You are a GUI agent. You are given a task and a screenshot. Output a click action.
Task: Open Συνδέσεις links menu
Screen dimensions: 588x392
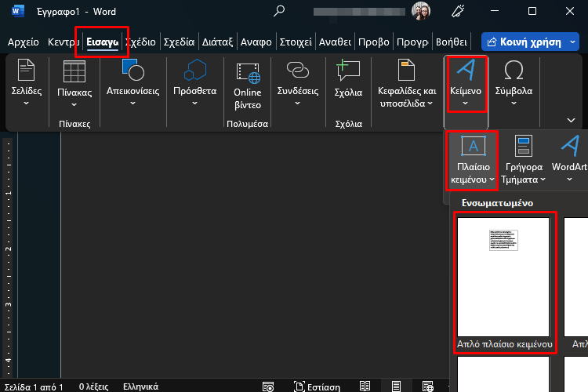coord(298,82)
